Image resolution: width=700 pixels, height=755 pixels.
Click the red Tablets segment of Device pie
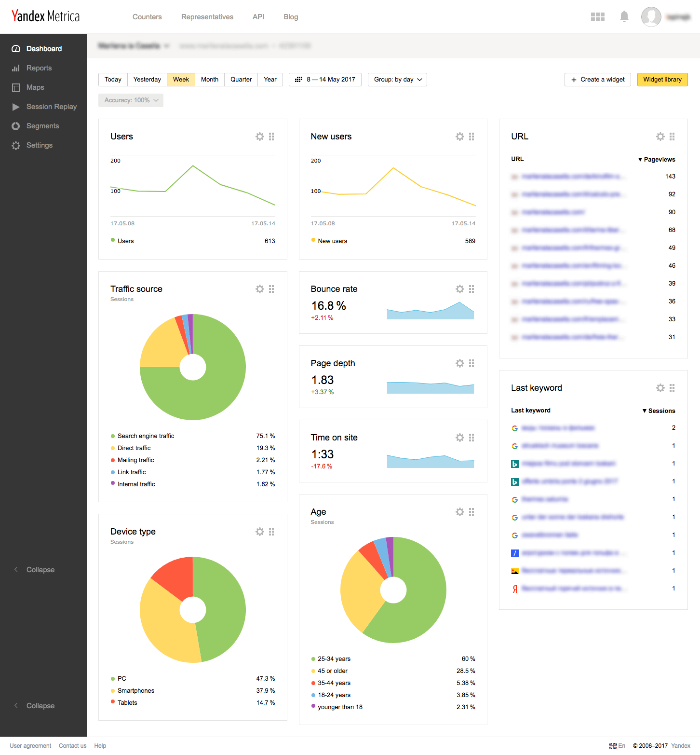[176, 577]
